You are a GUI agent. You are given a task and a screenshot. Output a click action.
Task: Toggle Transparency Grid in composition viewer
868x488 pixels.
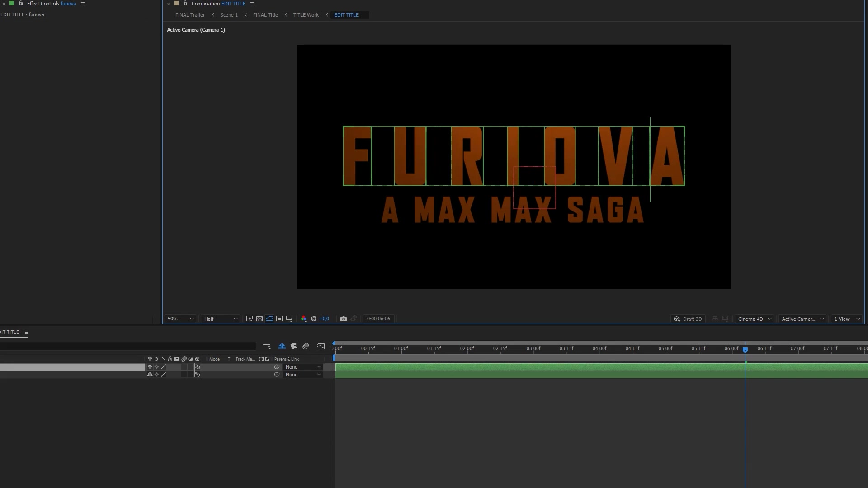(x=259, y=319)
